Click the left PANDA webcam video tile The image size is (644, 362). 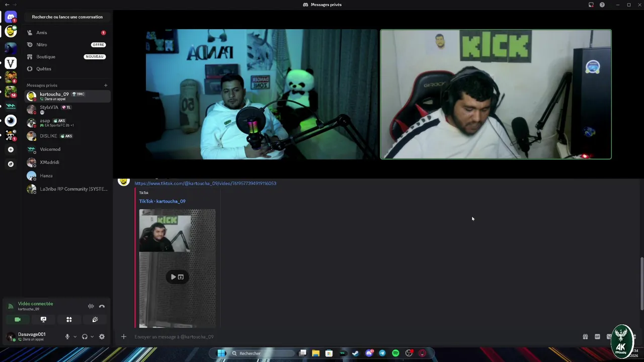coord(261,94)
